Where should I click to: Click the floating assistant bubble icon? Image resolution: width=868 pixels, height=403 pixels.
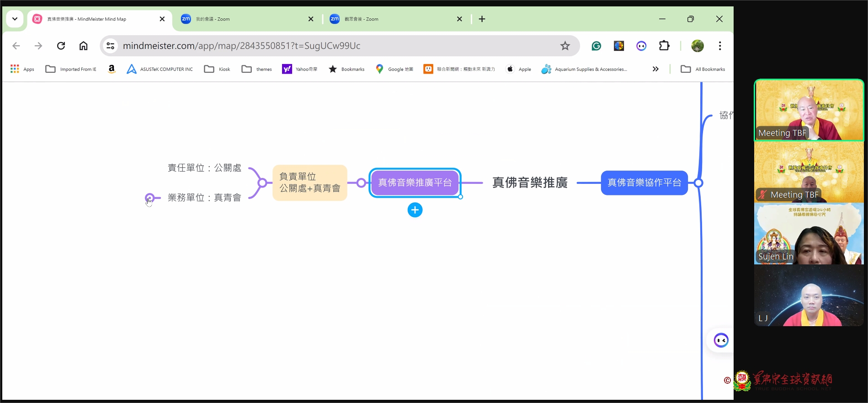[x=721, y=340]
